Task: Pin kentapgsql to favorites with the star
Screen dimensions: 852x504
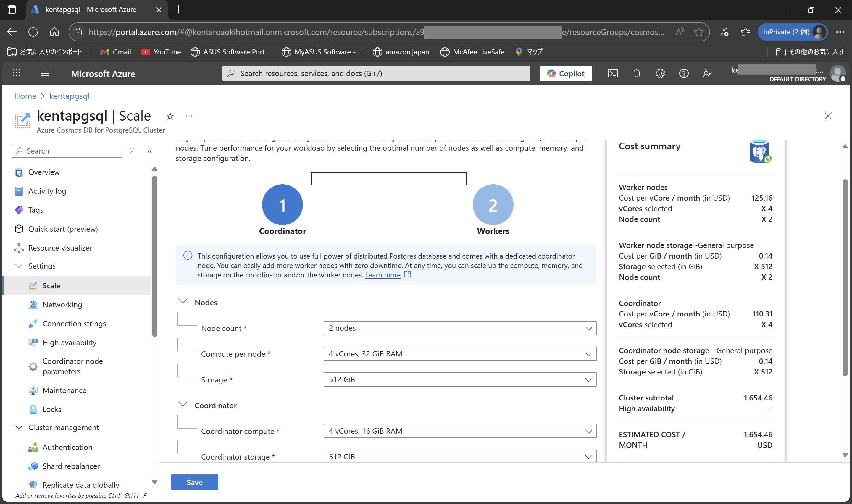Action: click(x=170, y=116)
